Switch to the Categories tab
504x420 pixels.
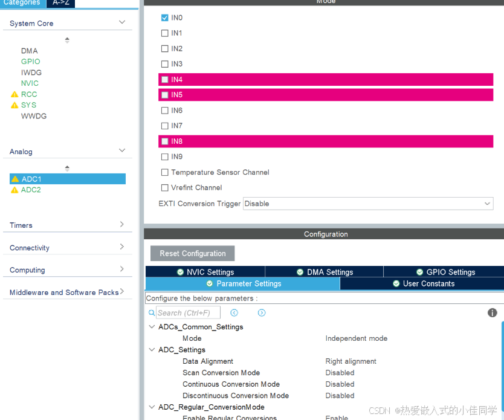point(23,3)
